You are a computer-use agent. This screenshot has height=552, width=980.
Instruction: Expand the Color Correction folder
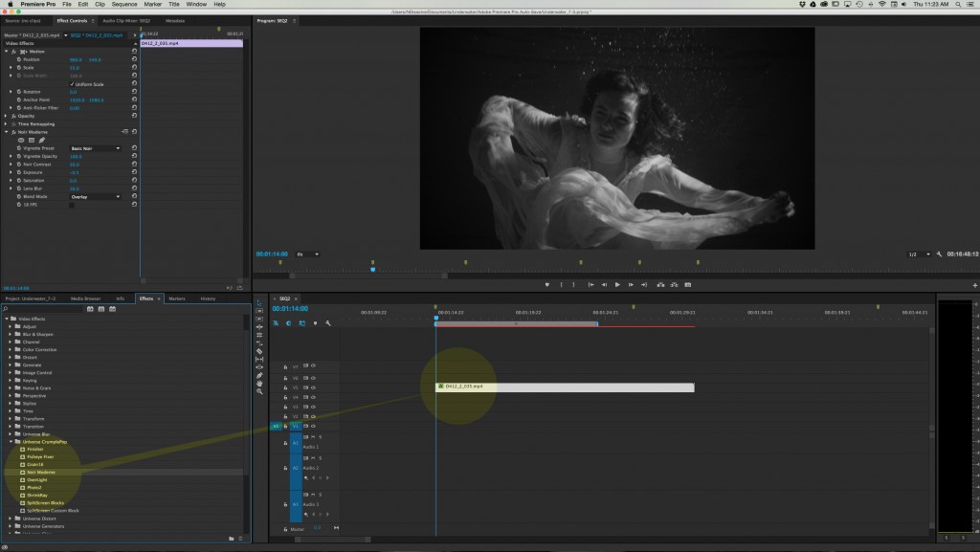point(11,350)
